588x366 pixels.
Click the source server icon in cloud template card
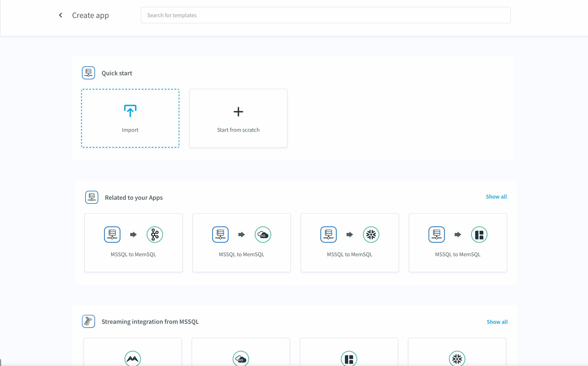[x=220, y=234]
